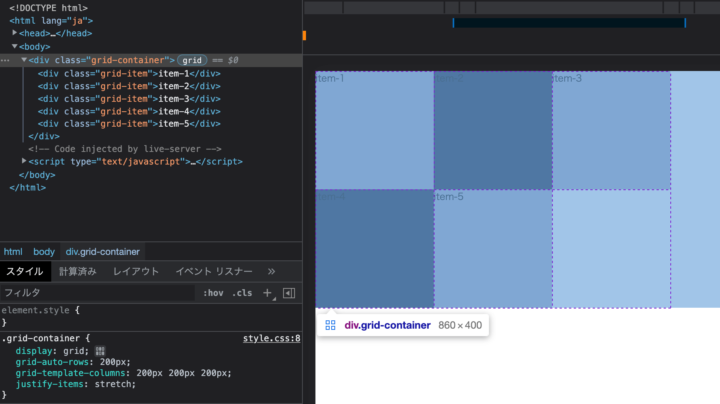The image size is (720, 404).
Task: Switch to the イベント リスナー tab
Action: point(214,271)
